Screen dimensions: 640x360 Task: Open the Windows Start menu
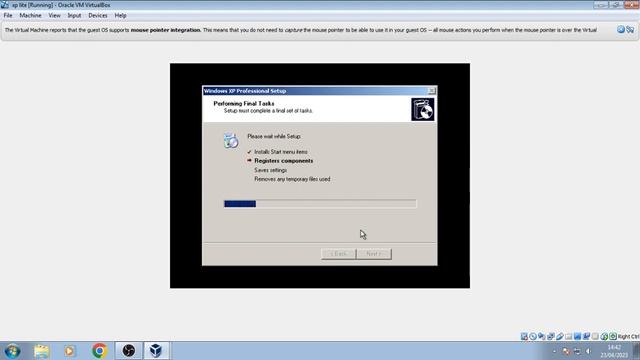pyautogui.click(x=12, y=351)
